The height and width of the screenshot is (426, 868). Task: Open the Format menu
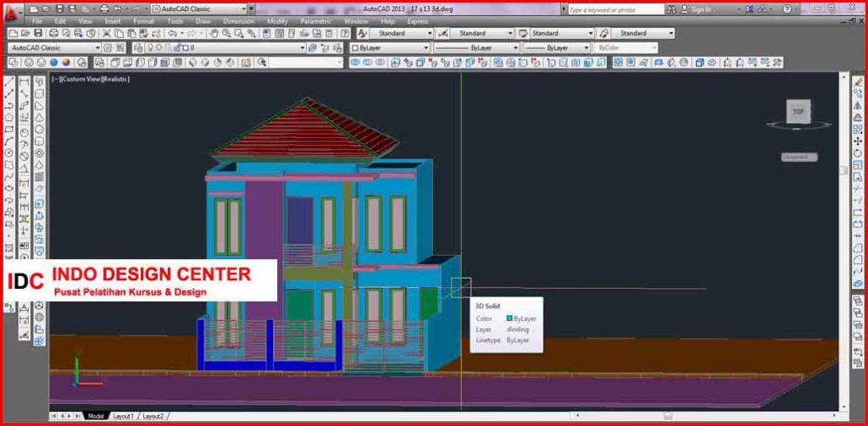[144, 21]
